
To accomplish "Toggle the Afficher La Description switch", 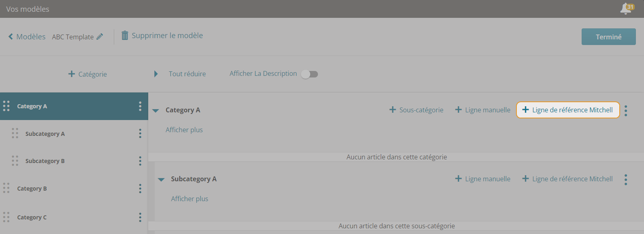I will (309, 74).
